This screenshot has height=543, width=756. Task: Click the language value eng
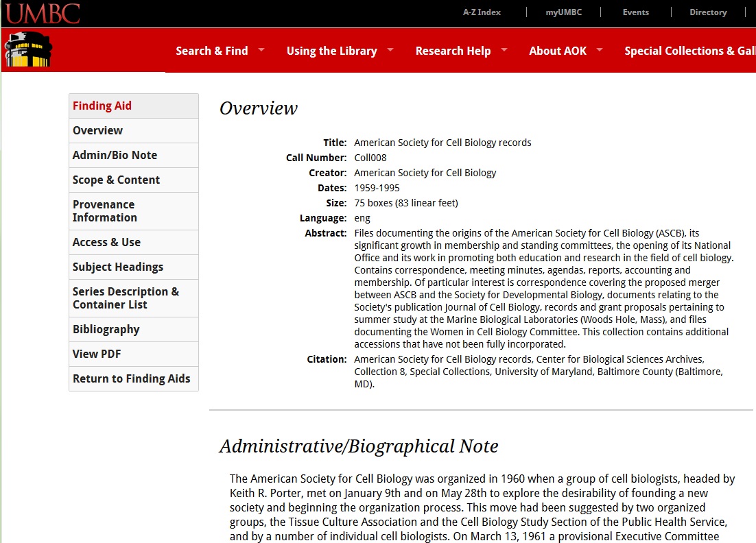point(362,218)
